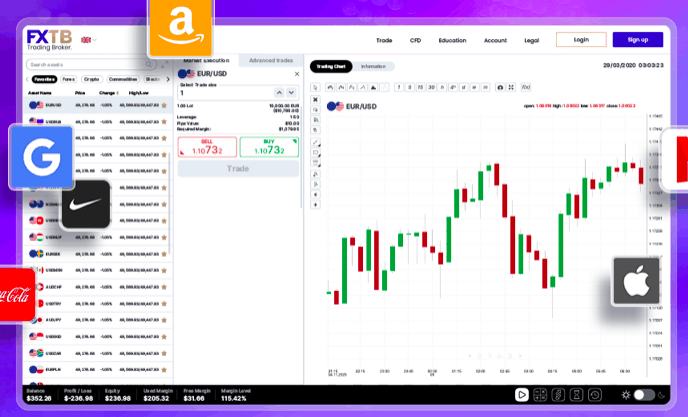
Task: Toggle favorite star on the EUR/PLN row
Action: (x=164, y=370)
